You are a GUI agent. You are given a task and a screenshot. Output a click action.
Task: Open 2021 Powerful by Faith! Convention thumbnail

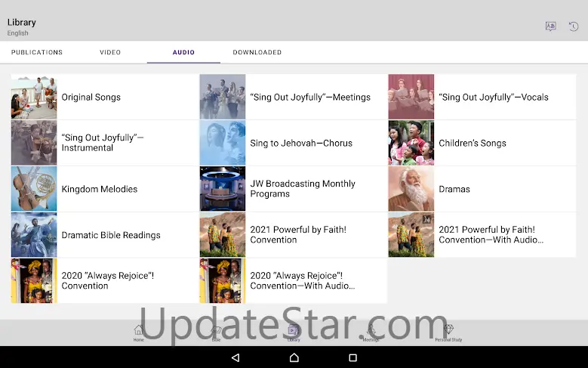tap(223, 235)
